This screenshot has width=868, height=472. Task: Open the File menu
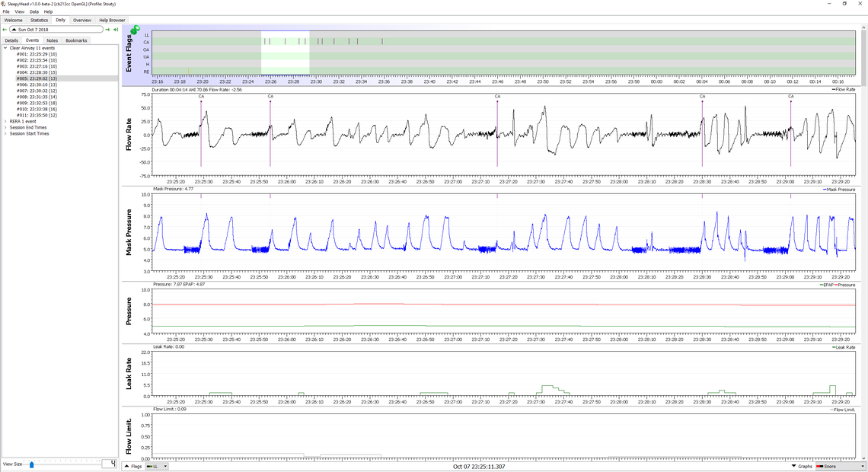(x=6, y=11)
